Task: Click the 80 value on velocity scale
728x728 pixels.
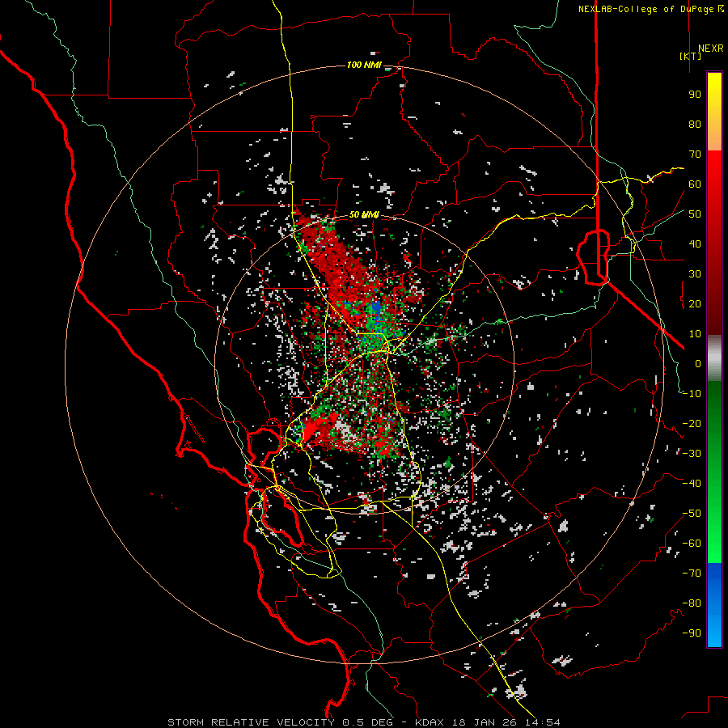Action: (695, 125)
